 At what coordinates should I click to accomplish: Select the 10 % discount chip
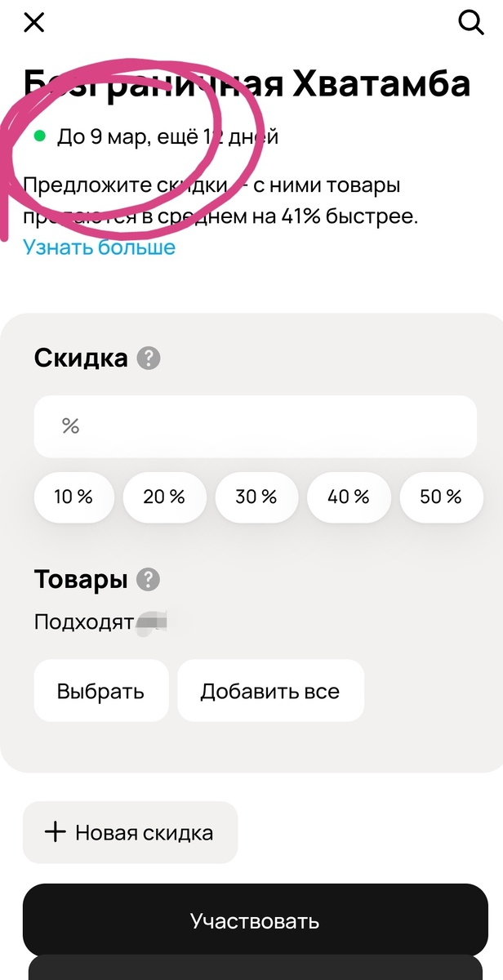73,497
